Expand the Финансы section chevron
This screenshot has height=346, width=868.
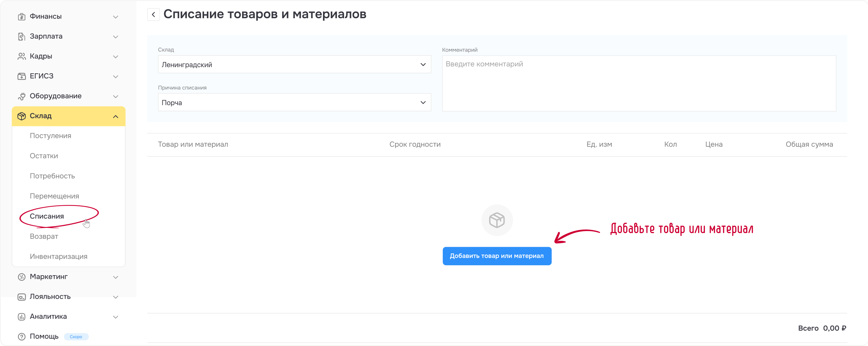tap(115, 17)
